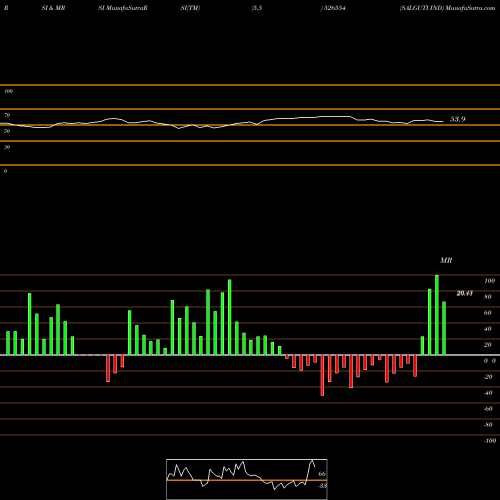Click the MR right axis label -80

488,425
